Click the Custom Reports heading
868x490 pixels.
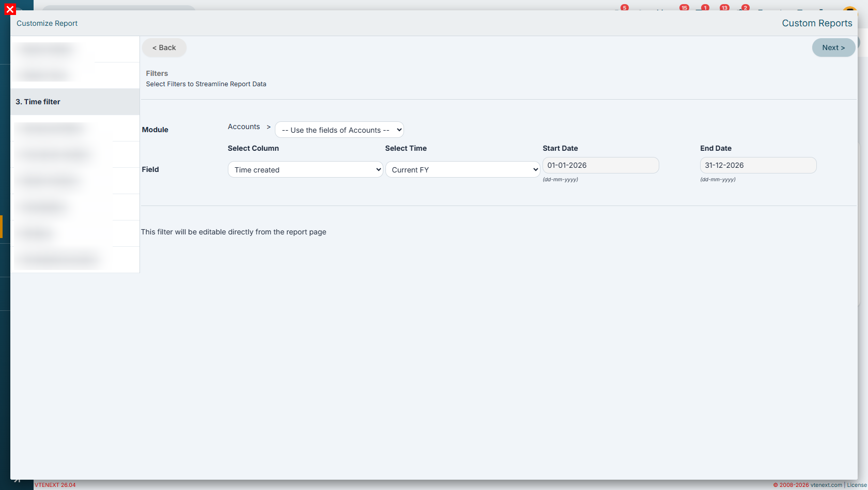click(x=817, y=23)
